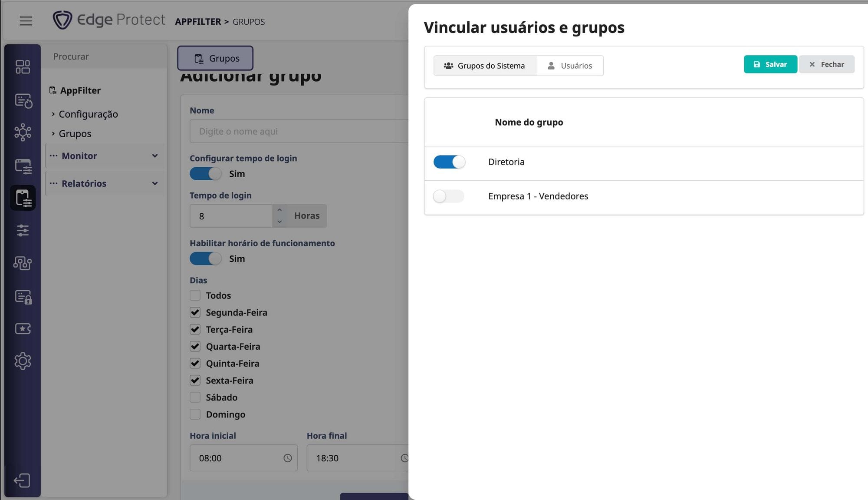
Task: Expand the Monitor menu section
Action: (x=105, y=156)
